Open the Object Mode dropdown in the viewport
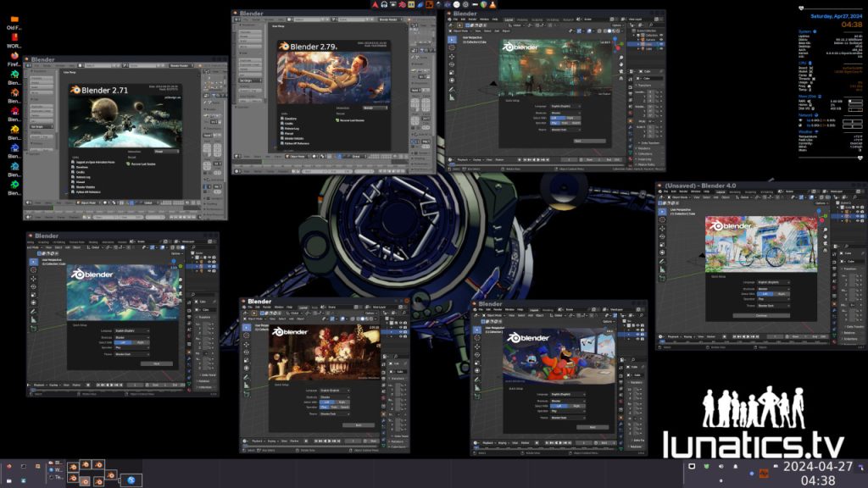Screen dimensions: 868x488 tap(680, 197)
